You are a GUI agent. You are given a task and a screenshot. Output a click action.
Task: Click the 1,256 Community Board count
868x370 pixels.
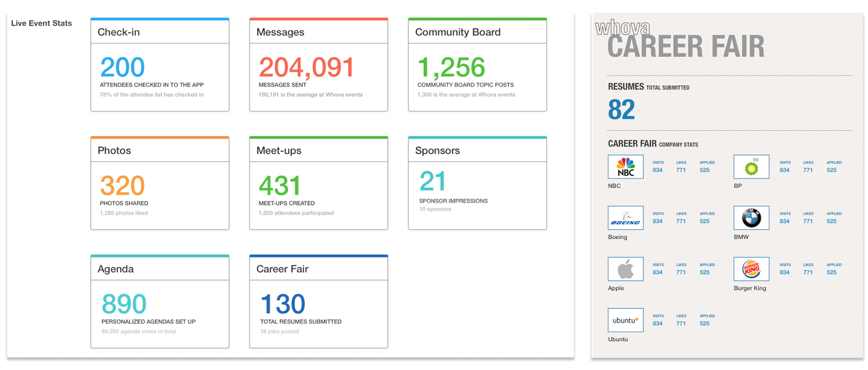[x=451, y=67]
